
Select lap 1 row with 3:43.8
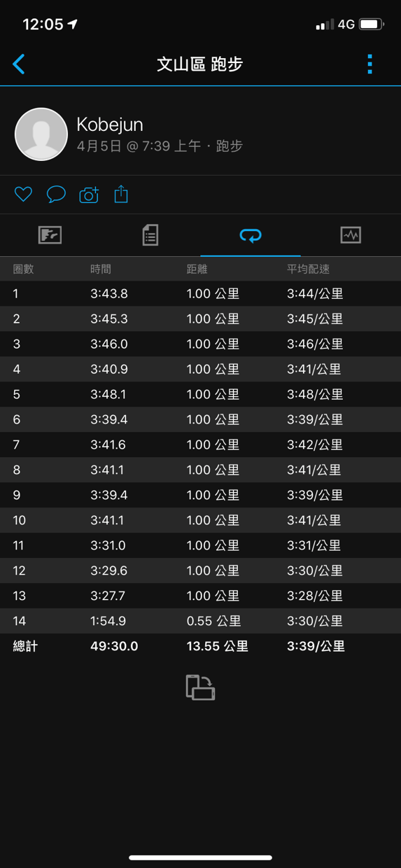pos(200,294)
